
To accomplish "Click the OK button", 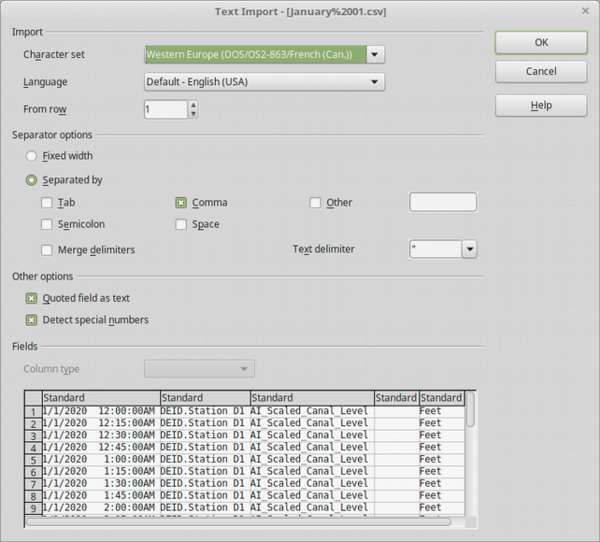I will [x=540, y=43].
